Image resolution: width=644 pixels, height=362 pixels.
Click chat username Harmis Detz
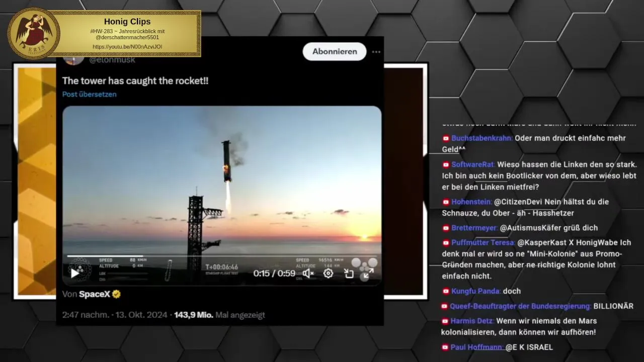click(x=472, y=321)
